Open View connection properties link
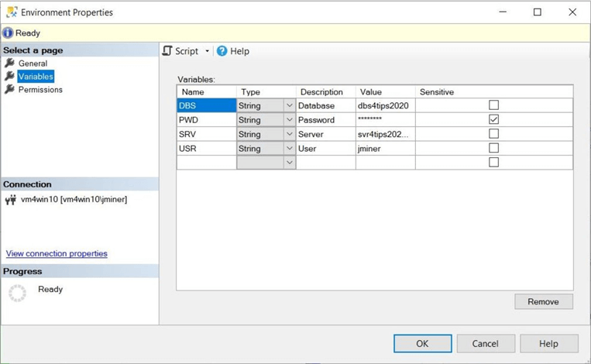This screenshot has height=364, width=591. point(57,254)
